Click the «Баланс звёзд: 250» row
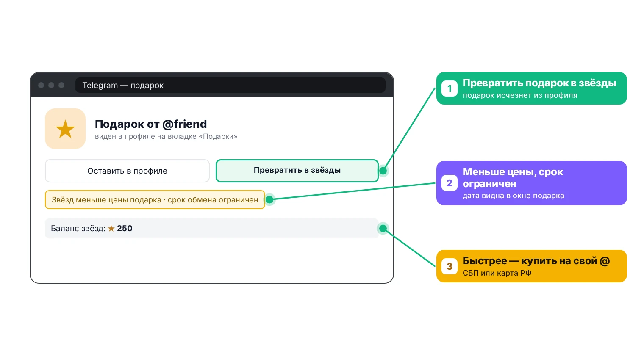Viewport: 644px width, 362px height. [212, 228]
